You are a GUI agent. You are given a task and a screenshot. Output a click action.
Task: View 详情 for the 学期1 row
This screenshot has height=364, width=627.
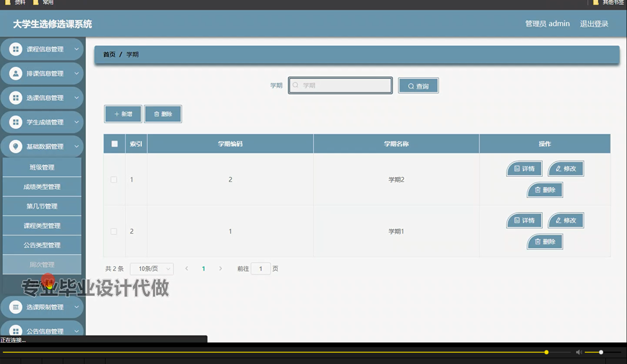coord(524,220)
